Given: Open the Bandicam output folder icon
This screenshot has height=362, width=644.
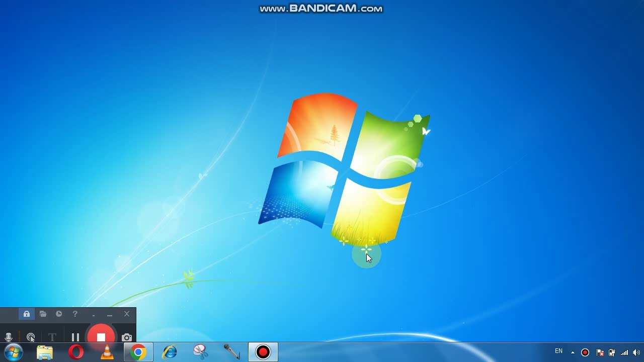Looking at the screenshot, I should (x=43, y=314).
